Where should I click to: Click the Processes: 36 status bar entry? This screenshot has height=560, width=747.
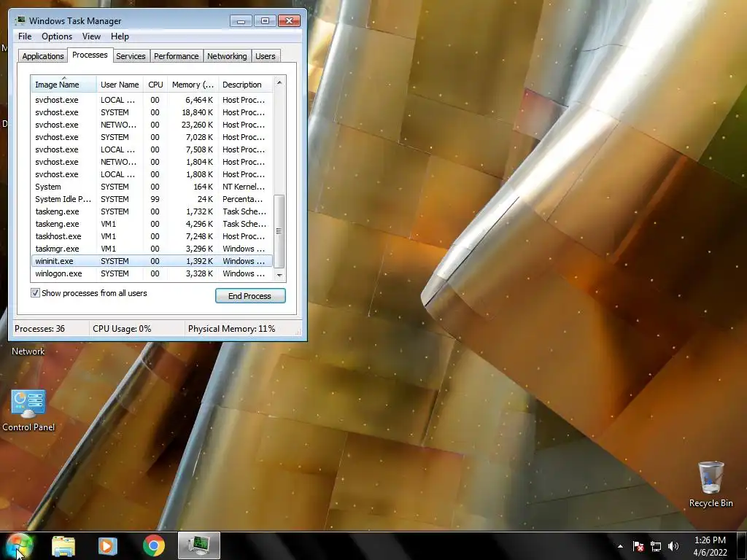pos(40,329)
